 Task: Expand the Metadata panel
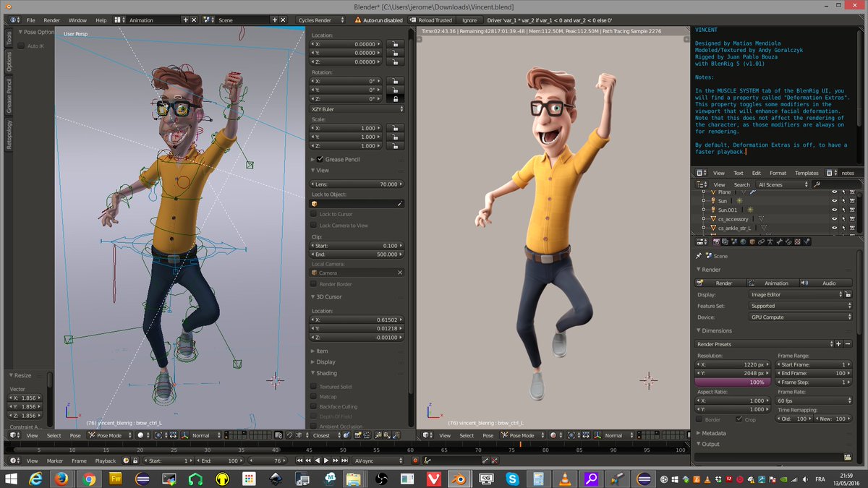714,433
